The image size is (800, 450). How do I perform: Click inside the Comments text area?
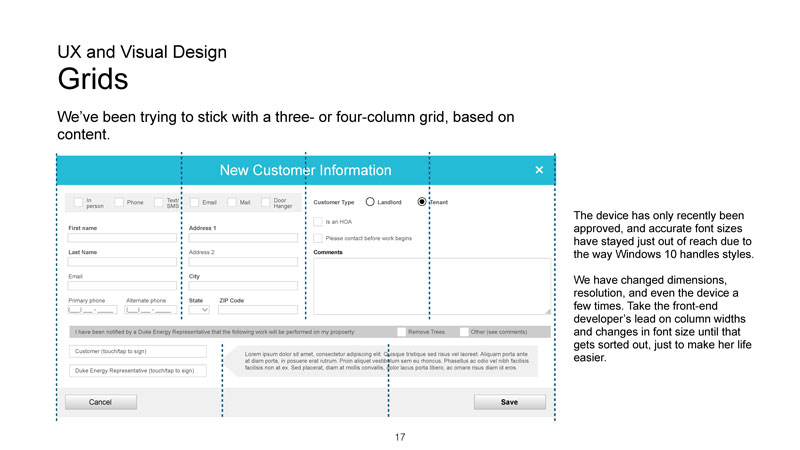coord(431,285)
